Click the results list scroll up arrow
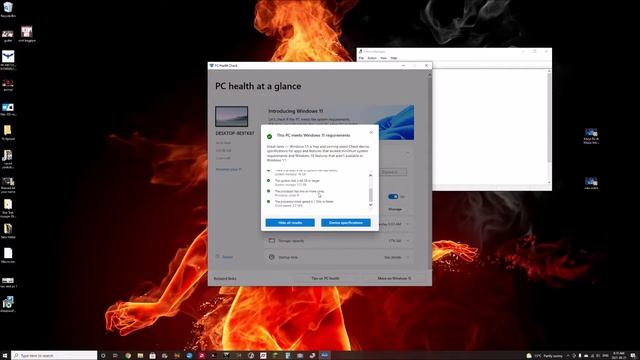This screenshot has height=360, width=640. 371,175
